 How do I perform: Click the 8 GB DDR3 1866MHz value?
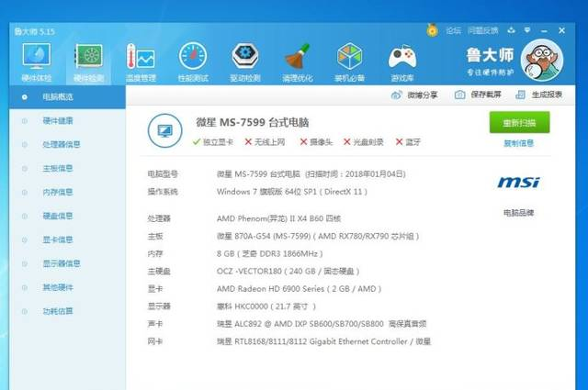tap(269, 253)
